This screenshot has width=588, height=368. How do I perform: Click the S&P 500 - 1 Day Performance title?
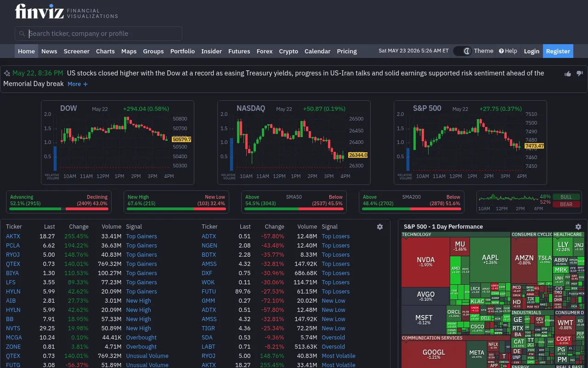(443, 227)
